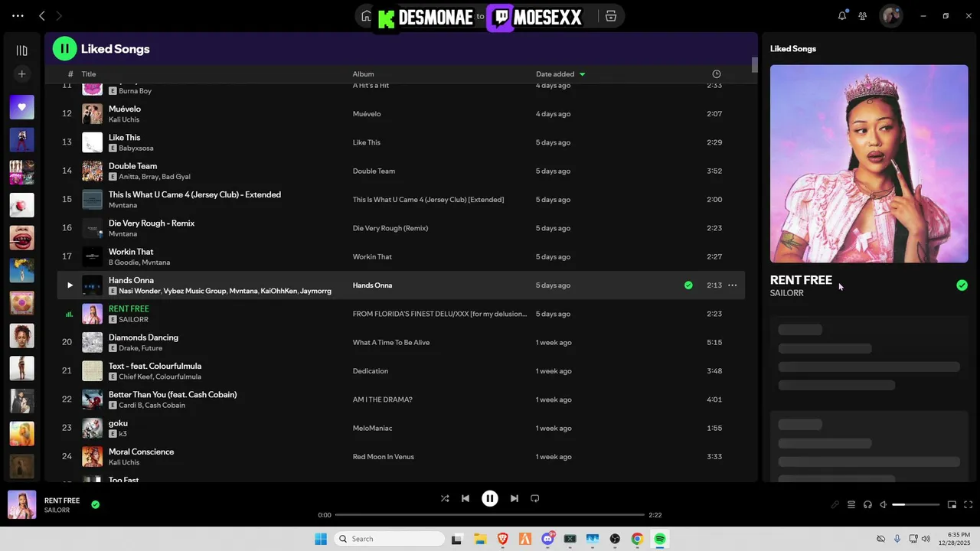The height and width of the screenshot is (551, 980).
Task: Open more options for Hands Onna
Action: click(x=732, y=285)
